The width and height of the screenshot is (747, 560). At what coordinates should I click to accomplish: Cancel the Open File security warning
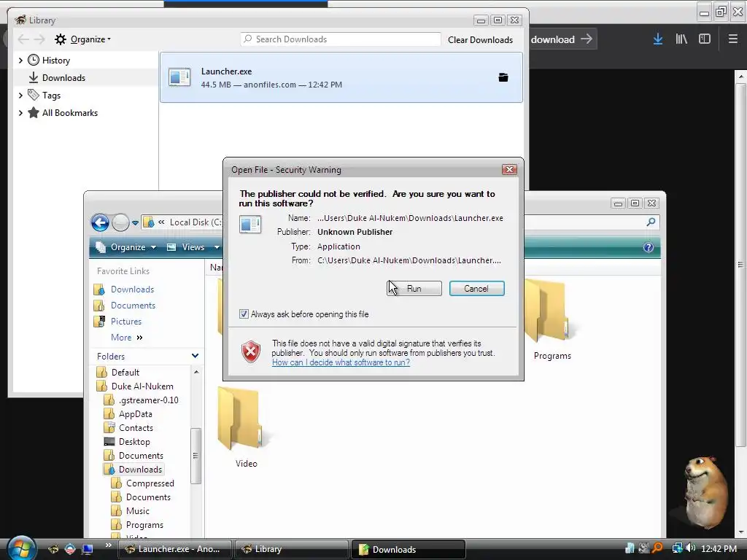tap(476, 289)
